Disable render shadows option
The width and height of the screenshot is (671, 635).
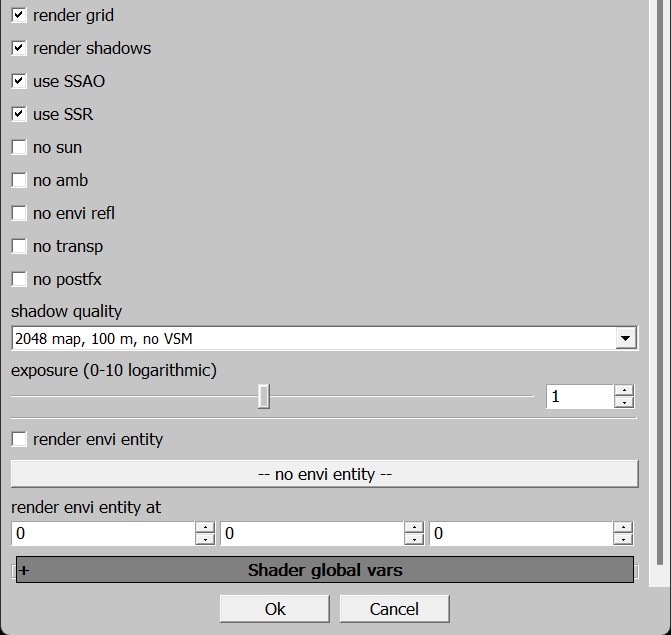(x=19, y=48)
